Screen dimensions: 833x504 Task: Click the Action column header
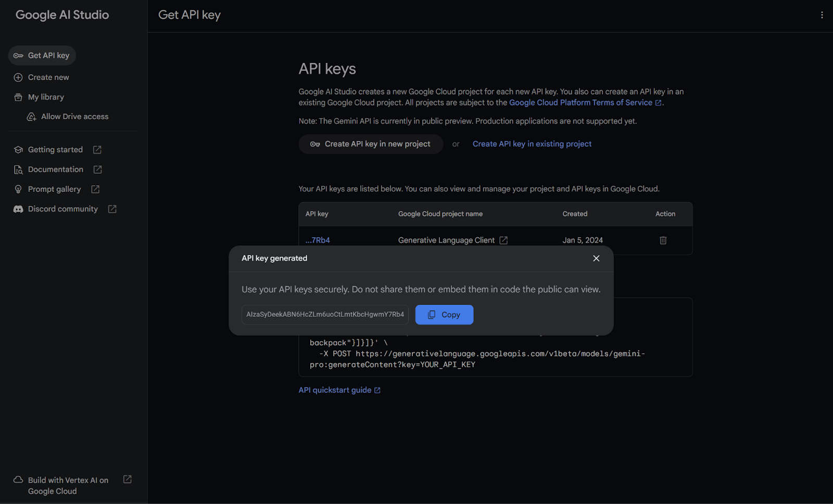click(x=665, y=214)
